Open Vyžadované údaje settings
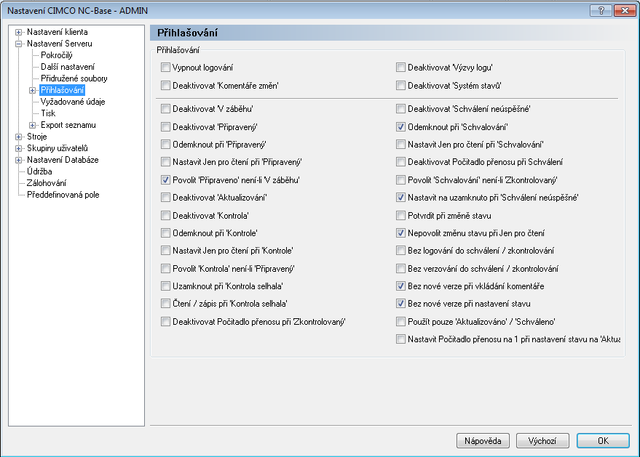Image resolution: width=640 pixels, height=457 pixels. point(73,102)
